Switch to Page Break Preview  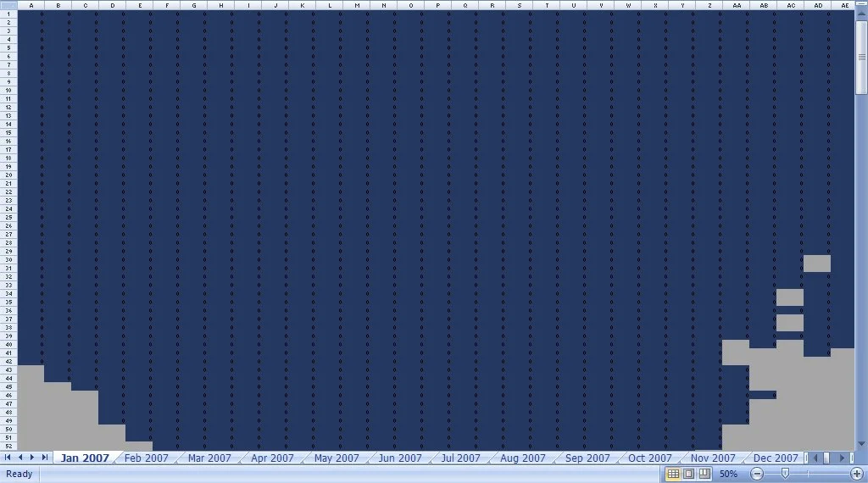[x=704, y=474]
